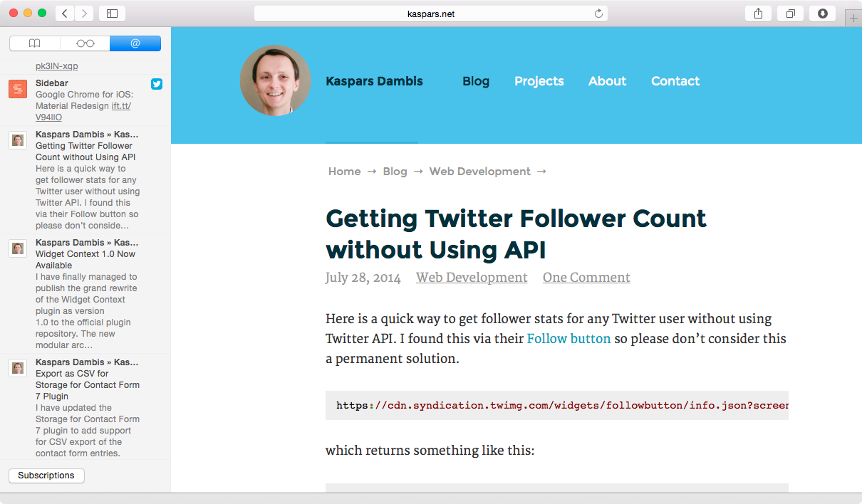Viewport: 862px width, 504px height.
Task: Click avatar beside Getting Twitter Follower Count entry
Action: pyautogui.click(x=18, y=140)
